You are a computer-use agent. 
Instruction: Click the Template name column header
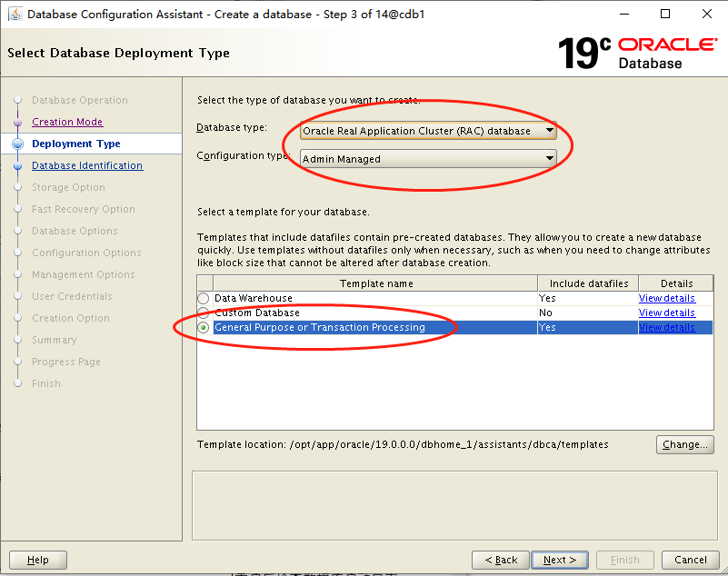pos(375,283)
